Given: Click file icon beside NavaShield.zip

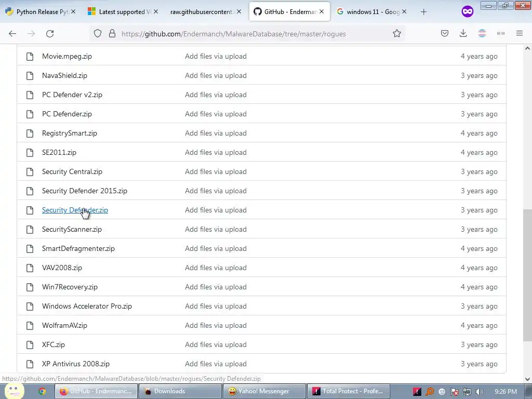Looking at the screenshot, I should pos(30,76).
